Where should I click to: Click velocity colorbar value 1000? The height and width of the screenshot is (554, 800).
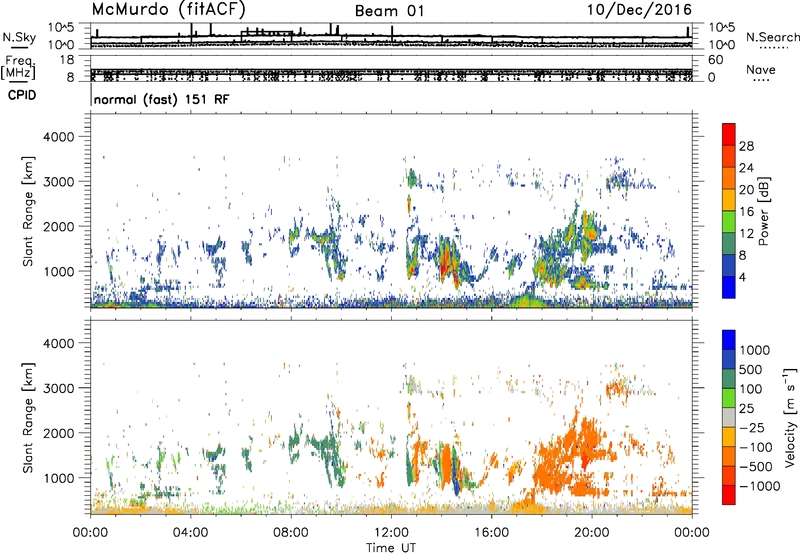pos(755,350)
